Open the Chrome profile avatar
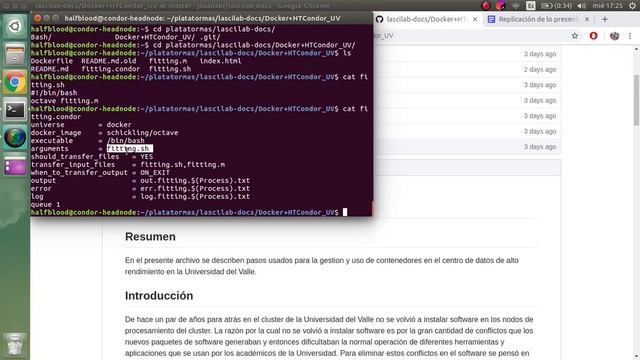640x360 pixels. [x=614, y=36]
